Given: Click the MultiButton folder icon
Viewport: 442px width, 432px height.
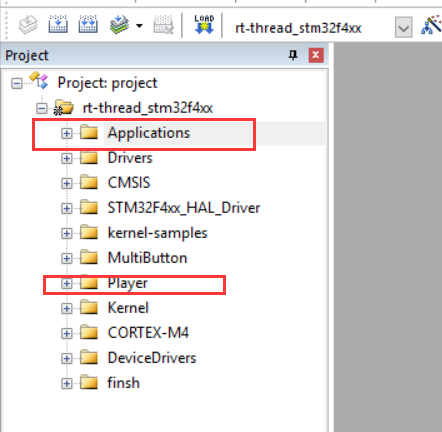Looking at the screenshot, I should pos(89,257).
